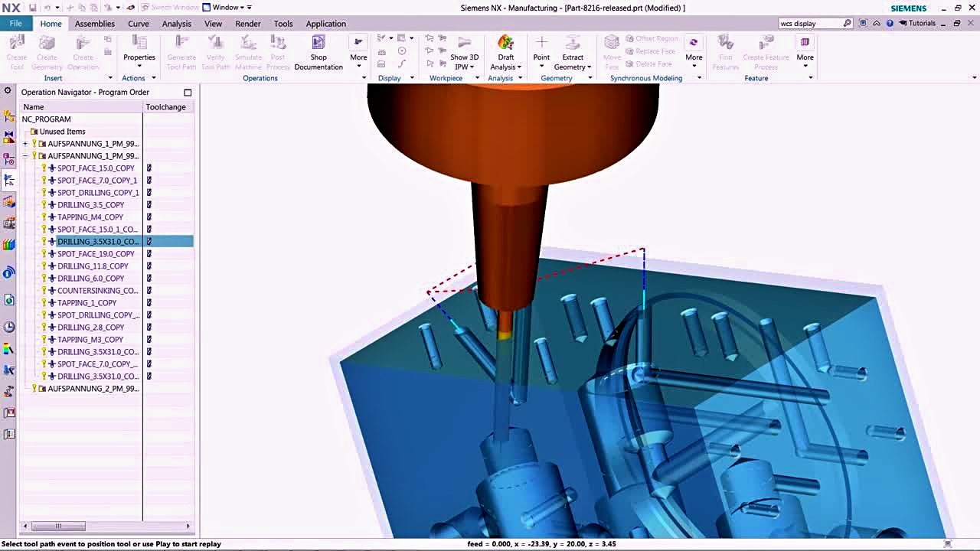Select SPOT_DRILLING_COPY_1 operation
980x551 pixels.
(x=98, y=193)
